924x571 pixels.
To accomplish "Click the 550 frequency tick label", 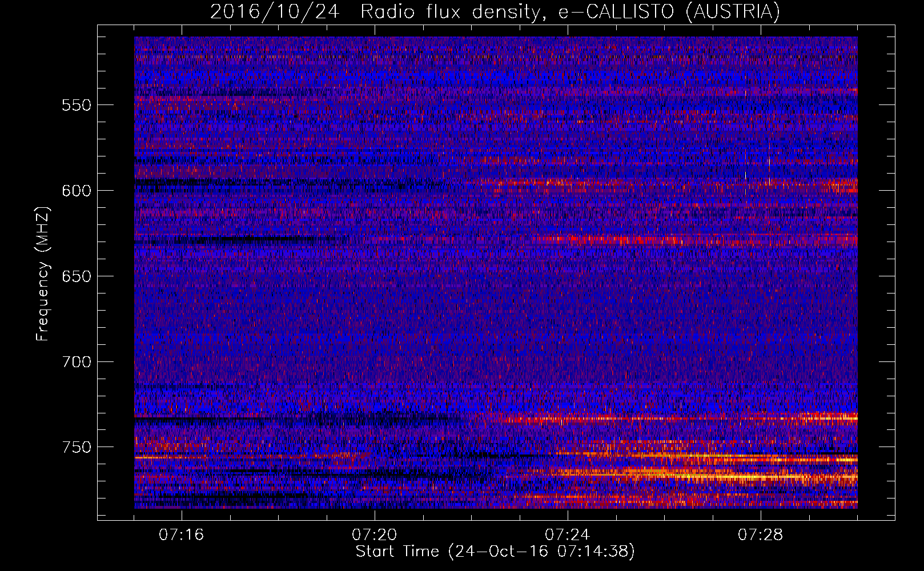I will [x=77, y=105].
